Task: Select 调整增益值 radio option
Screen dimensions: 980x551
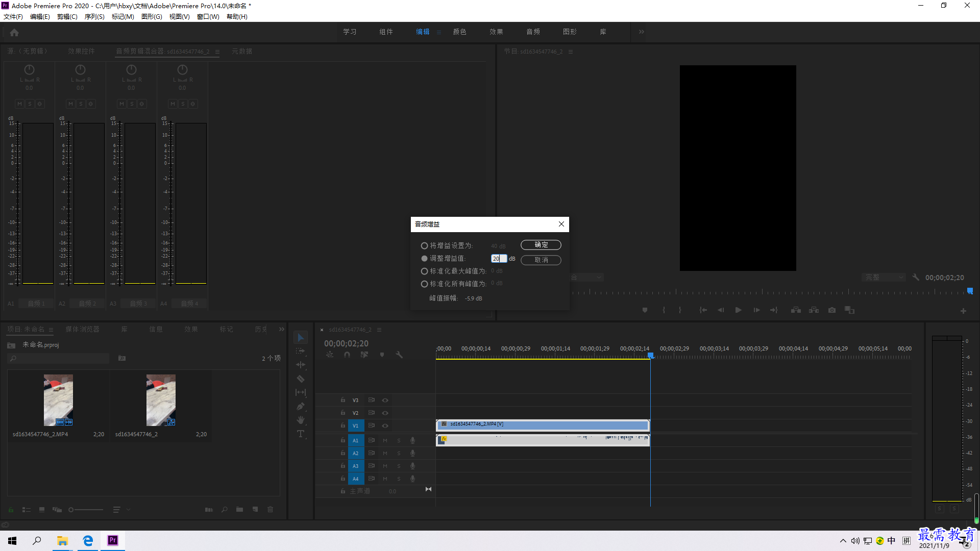Action: coord(424,259)
